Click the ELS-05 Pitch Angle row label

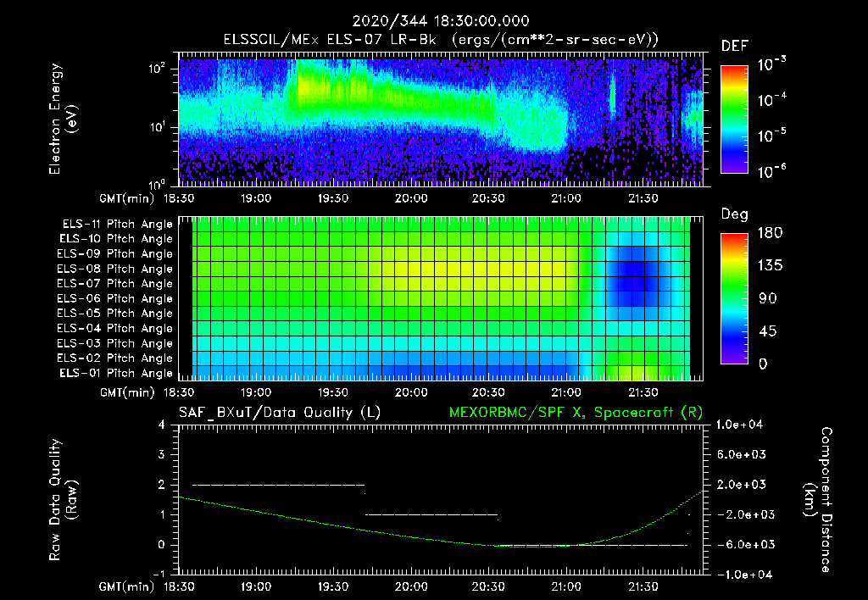click(x=114, y=314)
